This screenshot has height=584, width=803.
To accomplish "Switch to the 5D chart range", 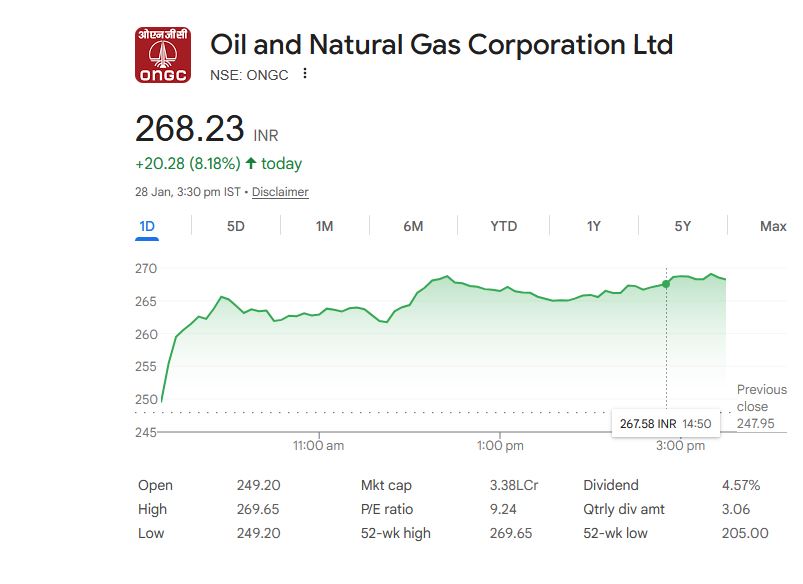I will click(x=236, y=226).
